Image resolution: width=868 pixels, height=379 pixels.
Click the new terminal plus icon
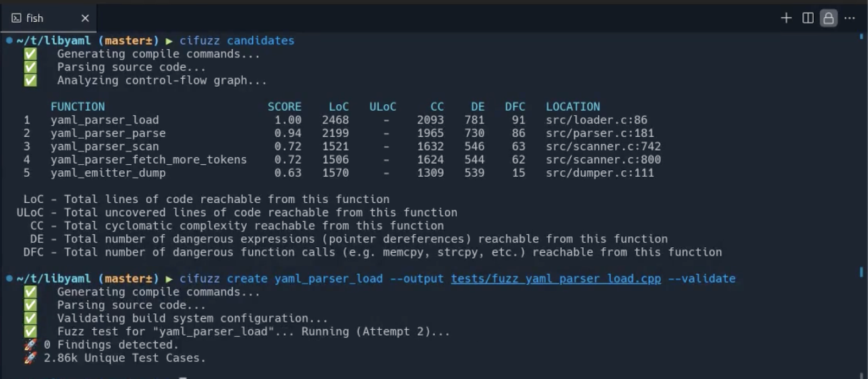pyautogui.click(x=786, y=18)
